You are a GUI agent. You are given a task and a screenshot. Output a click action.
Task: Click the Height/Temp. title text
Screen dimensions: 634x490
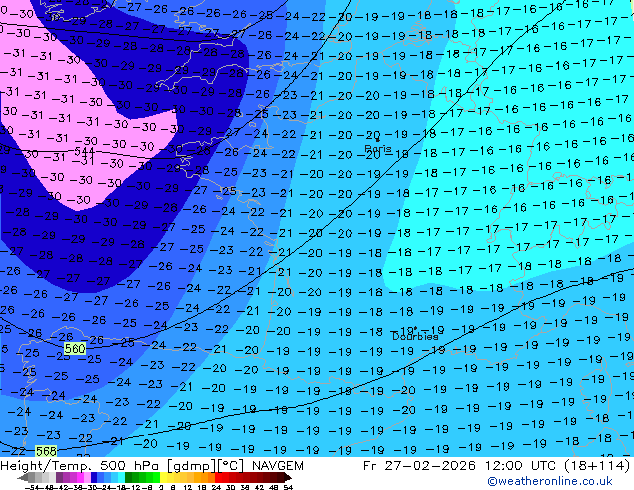[x=46, y=466]
